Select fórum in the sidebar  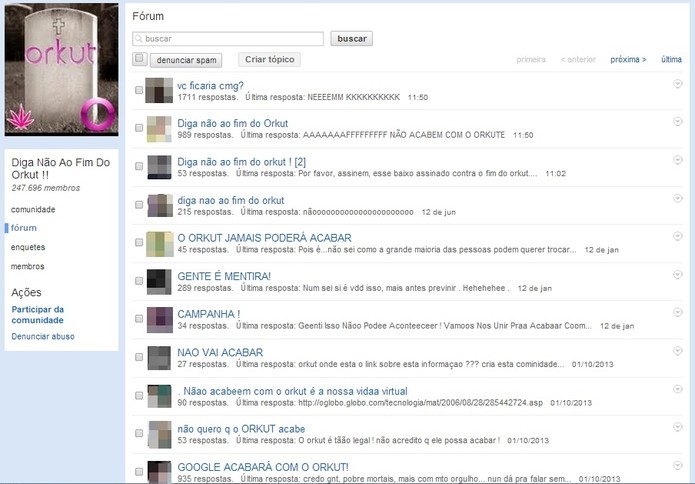click(x=24, y=228)
